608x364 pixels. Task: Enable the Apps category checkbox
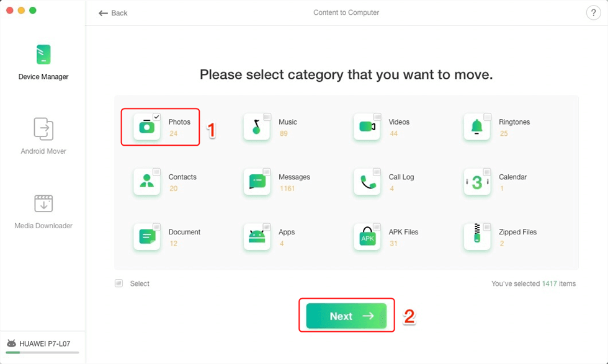[x=267, y=227]
